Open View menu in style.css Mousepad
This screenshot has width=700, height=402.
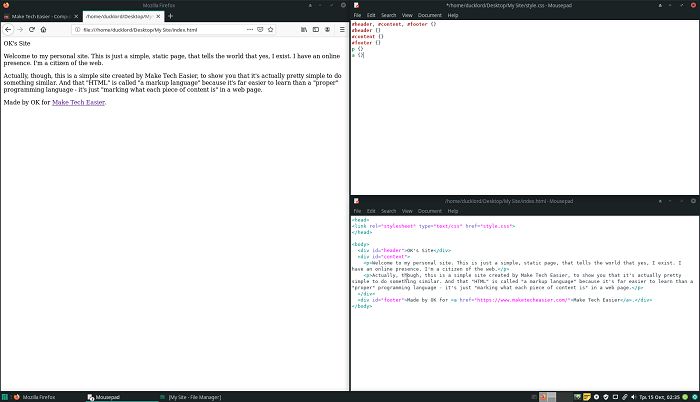point(407,15)
